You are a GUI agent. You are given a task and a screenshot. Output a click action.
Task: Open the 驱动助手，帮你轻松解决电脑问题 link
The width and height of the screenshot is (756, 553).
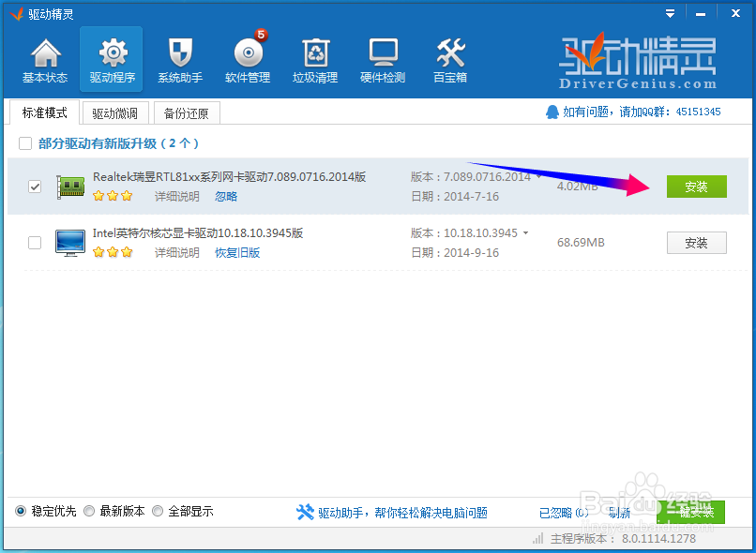coord(402,513)
